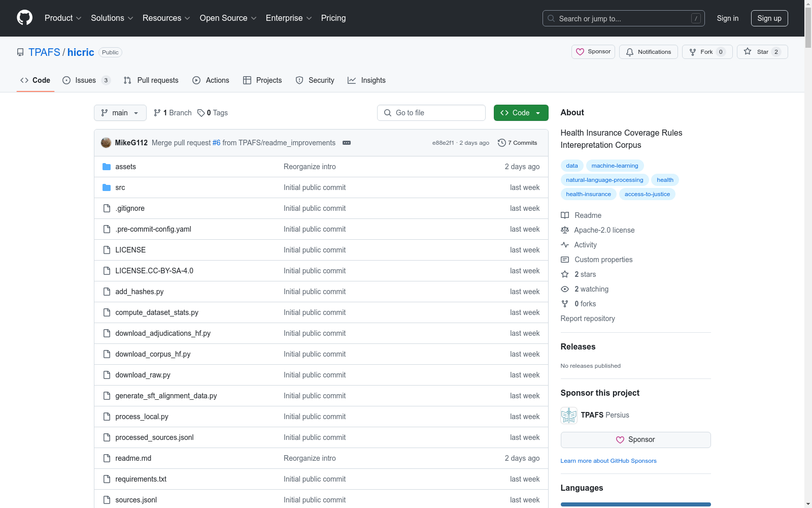The image size is (812, 508).
Task: Go to the GitHub homepage logo
Action: click(24, 18)
